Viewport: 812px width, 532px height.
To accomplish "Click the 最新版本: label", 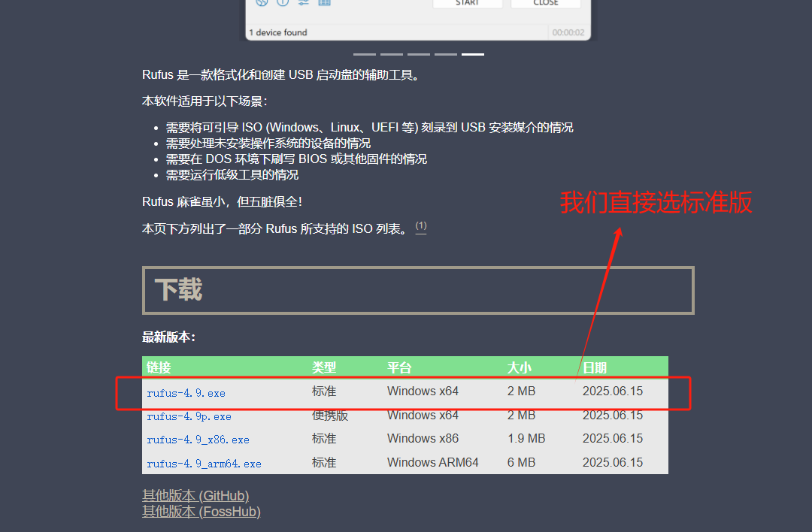I will click(169, 337).
